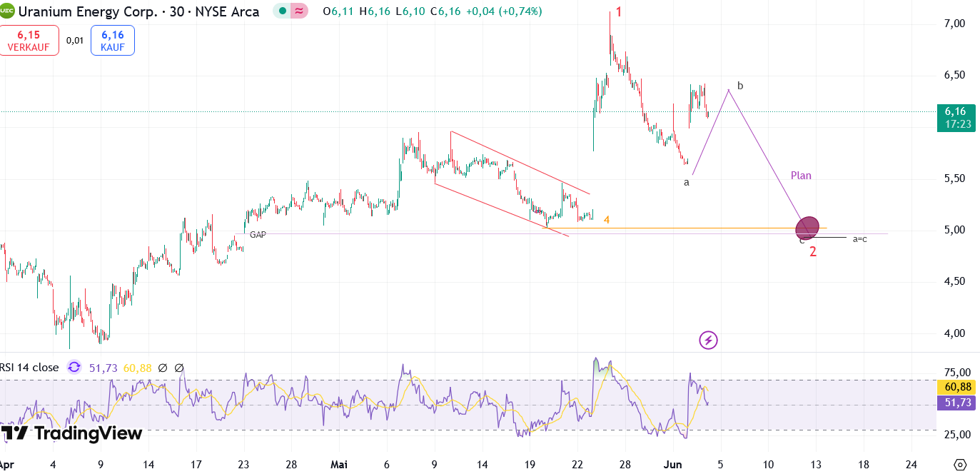Screen dimensions: 980x474
Task: Click the UEC symbol logo icon
Action: [6, 11]
